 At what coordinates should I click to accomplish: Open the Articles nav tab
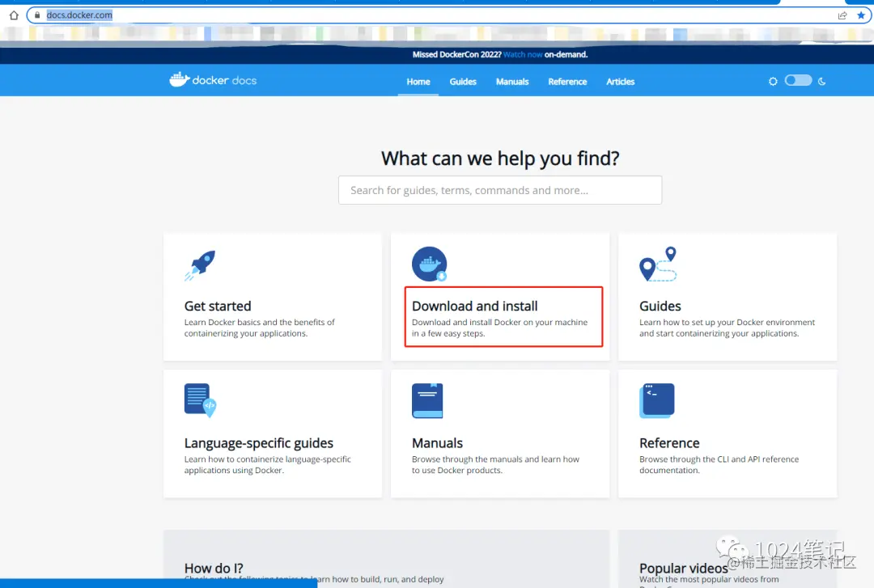coord(621,82)
